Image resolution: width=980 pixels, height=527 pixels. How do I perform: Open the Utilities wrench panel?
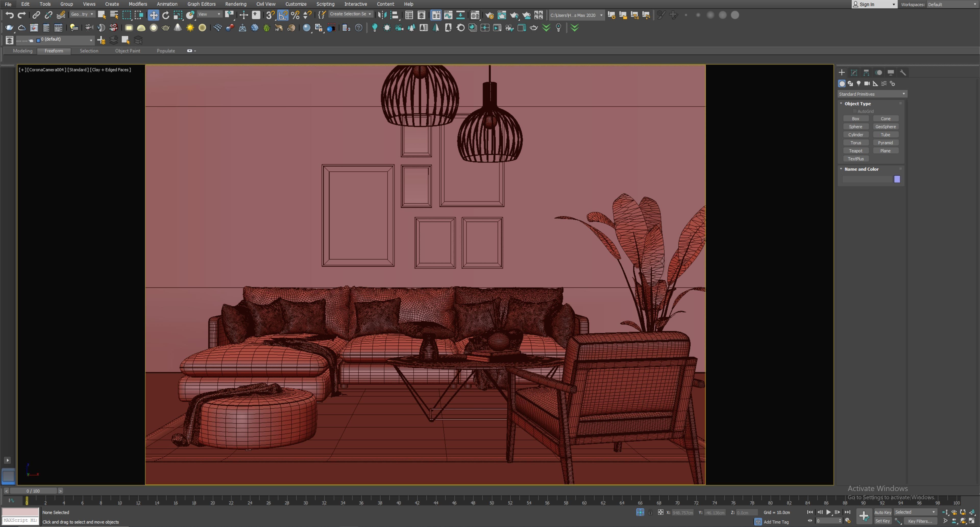pos(903,73)
